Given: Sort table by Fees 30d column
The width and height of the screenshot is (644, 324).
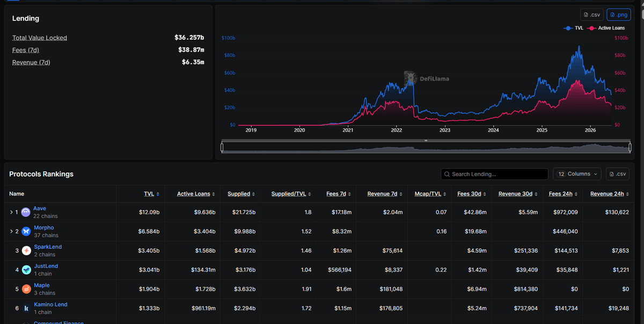Looking at the screenshot, I should [x=472, y=194].
